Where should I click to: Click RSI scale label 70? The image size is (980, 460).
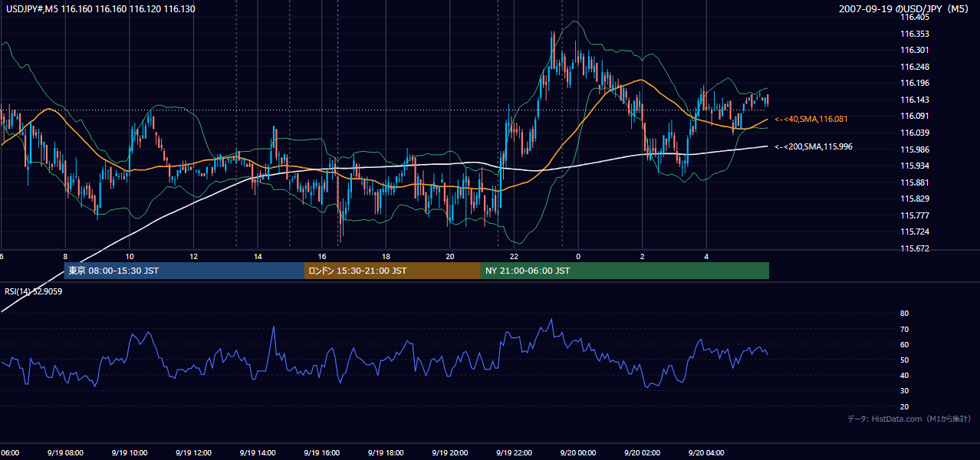pos(904,329)
